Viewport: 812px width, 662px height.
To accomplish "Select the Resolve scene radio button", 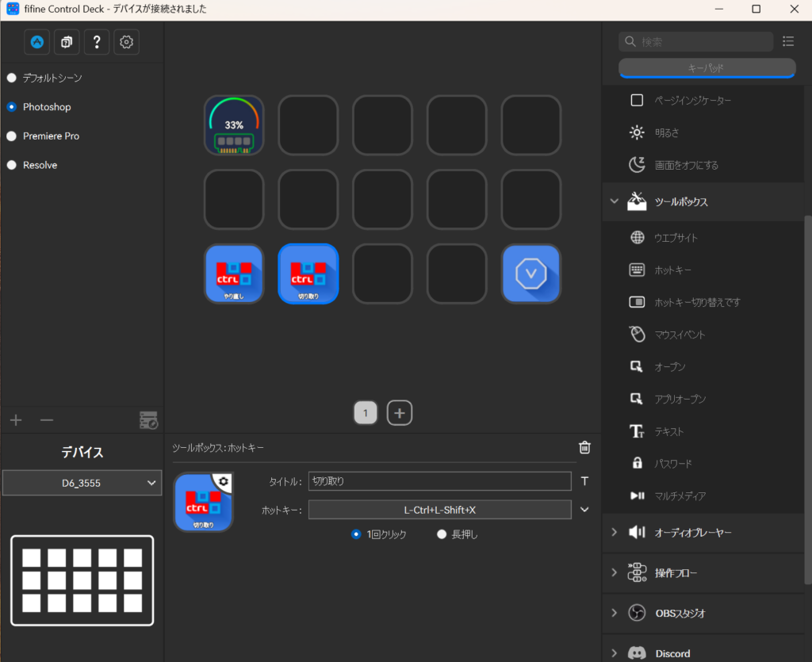I will click(x=11, y=165).
